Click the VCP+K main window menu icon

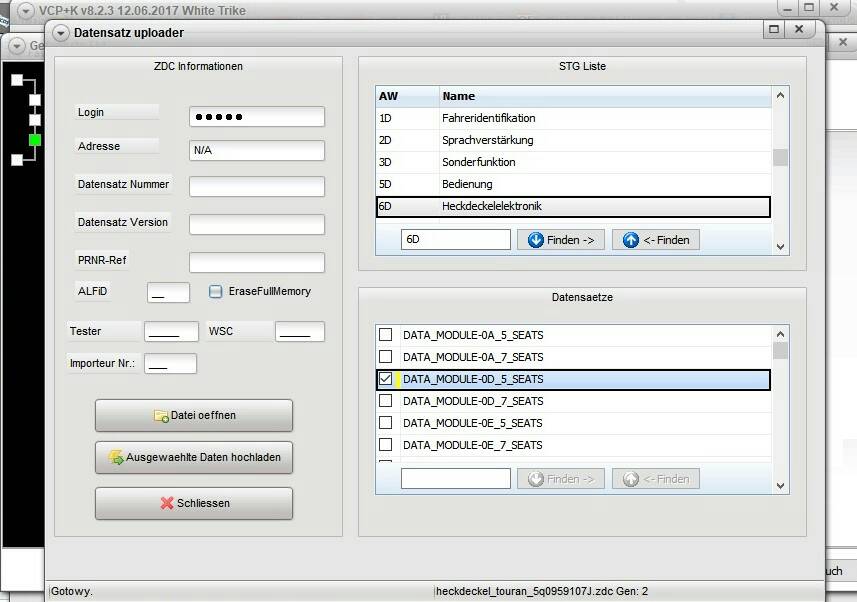[x=26, y=11]
